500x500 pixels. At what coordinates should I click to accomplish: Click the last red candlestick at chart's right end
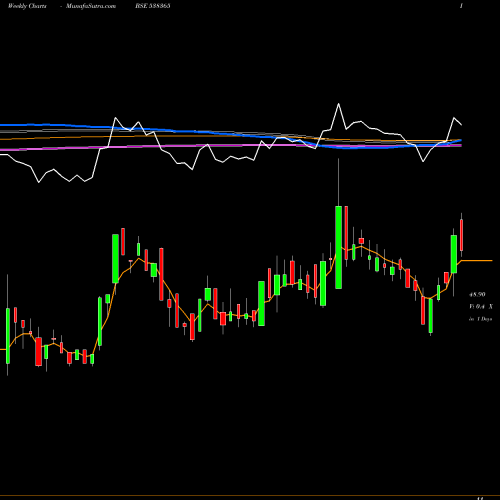click(462, 235)
